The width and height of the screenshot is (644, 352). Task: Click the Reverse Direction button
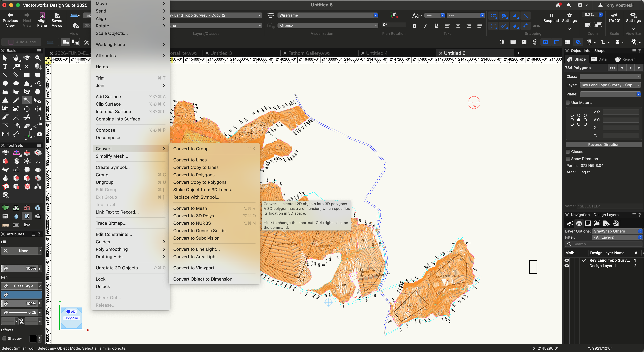[604, 145]
